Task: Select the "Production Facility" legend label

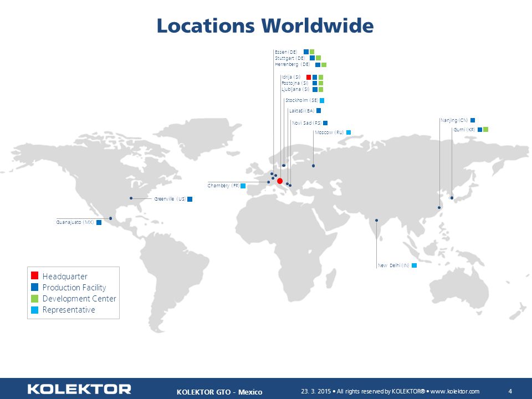Action: pos(74,288)
